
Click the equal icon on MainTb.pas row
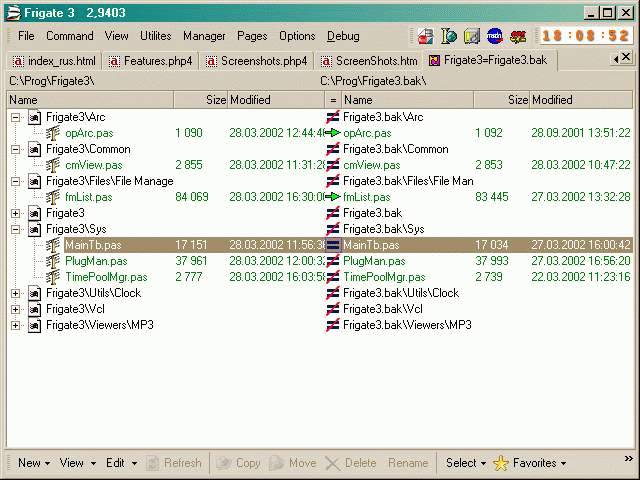tap(333, 245)
